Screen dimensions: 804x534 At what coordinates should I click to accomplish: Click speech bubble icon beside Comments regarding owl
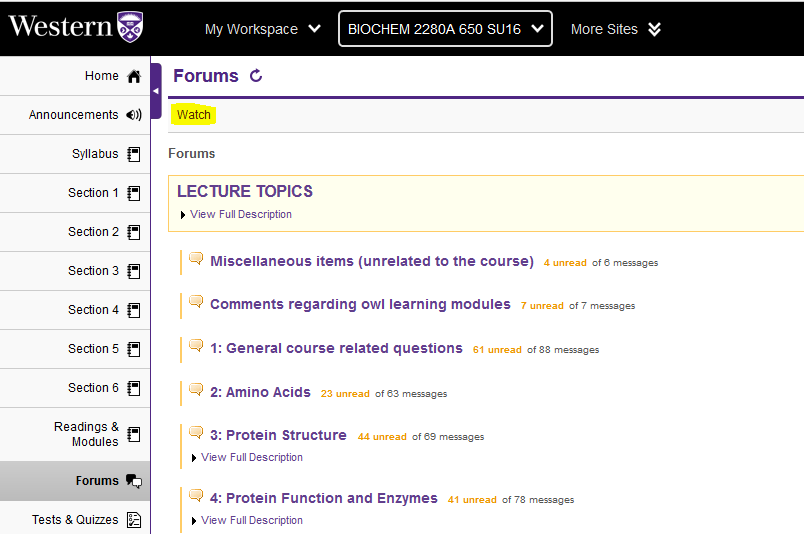click(x=196, y=301)
